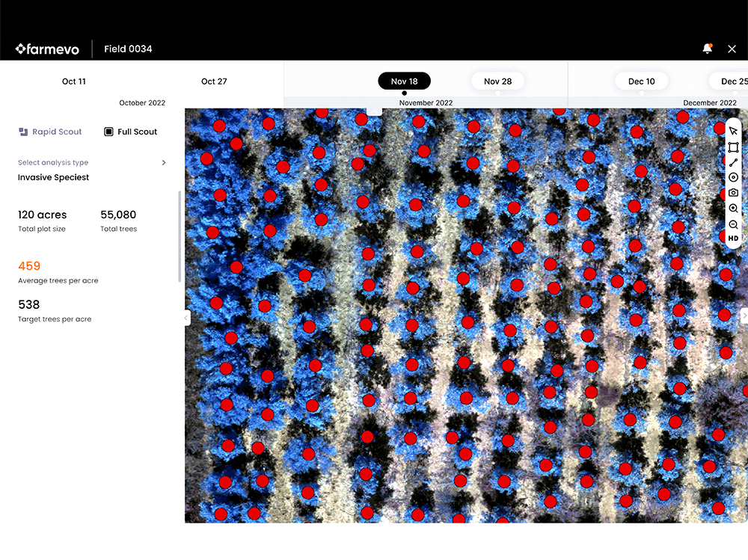Zoom out of the field map
This screenshot has width=748, height=560.
point(733,224)
